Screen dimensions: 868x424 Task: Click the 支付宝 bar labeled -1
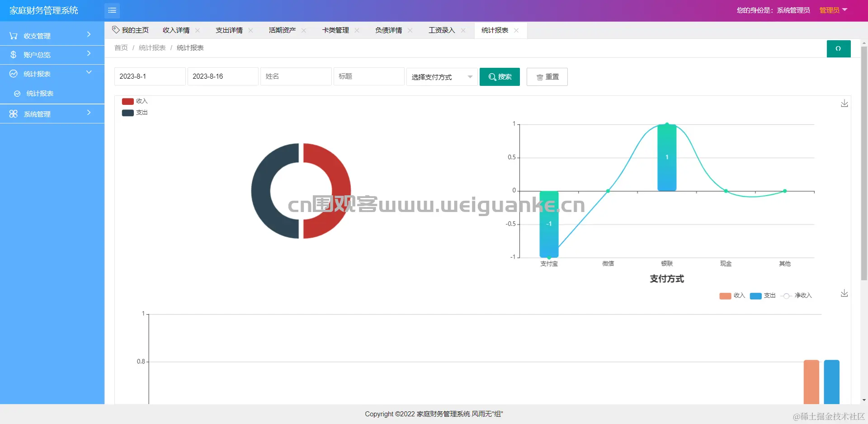click(x=549, y=224)
